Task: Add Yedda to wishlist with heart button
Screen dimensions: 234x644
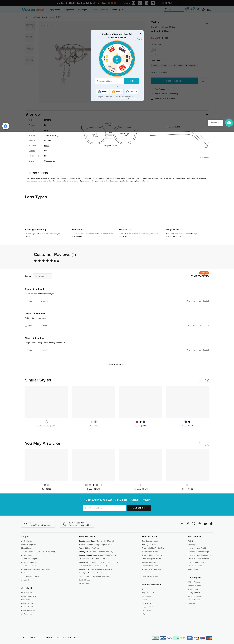Action: [203, 81]
